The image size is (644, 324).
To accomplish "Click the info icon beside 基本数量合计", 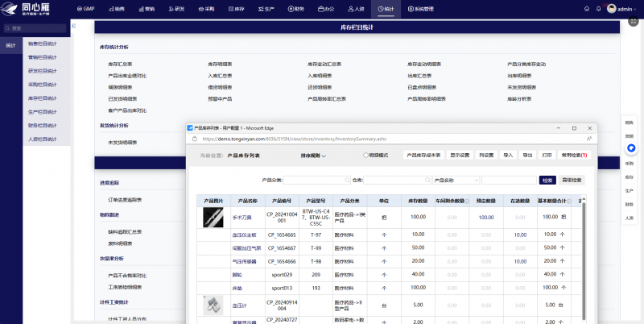I will (x=568, y=201).
